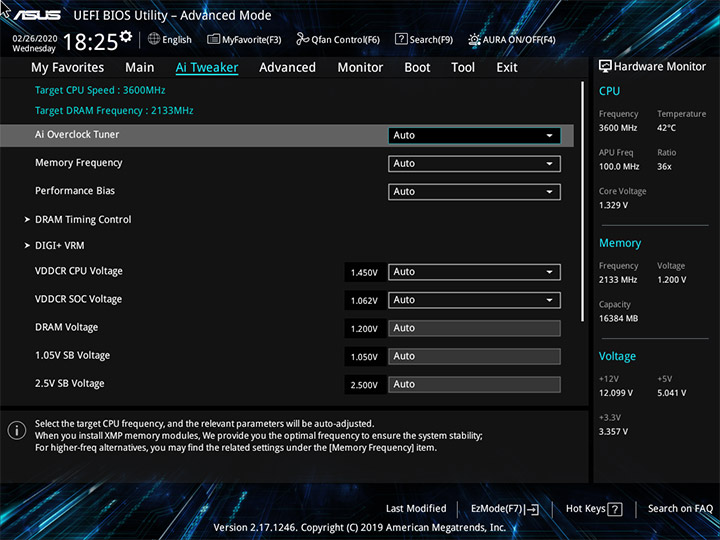Click the 02/26/2020 Wednesday date

(x=34, y=44)
